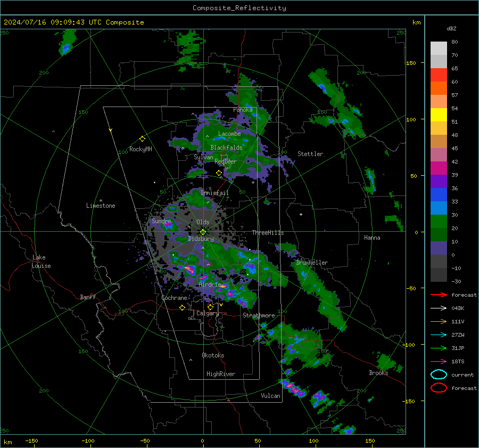Click the Brooks town label
Viewport: 479px width, 448px height.
pos(378,373)
